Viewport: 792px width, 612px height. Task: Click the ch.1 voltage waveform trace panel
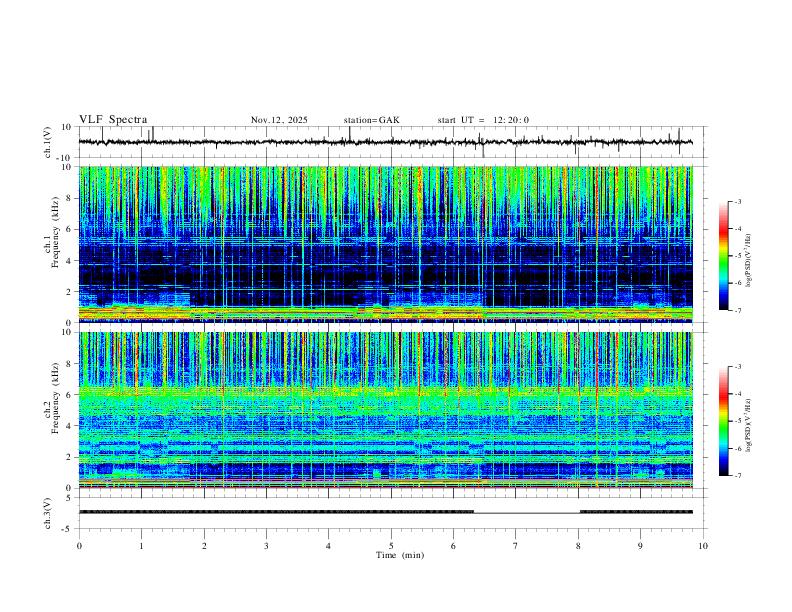point(392,142)
